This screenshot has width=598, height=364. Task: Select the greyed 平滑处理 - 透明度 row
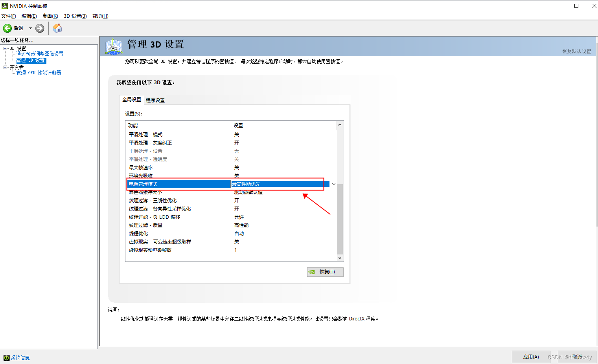[x=231, y=159]
